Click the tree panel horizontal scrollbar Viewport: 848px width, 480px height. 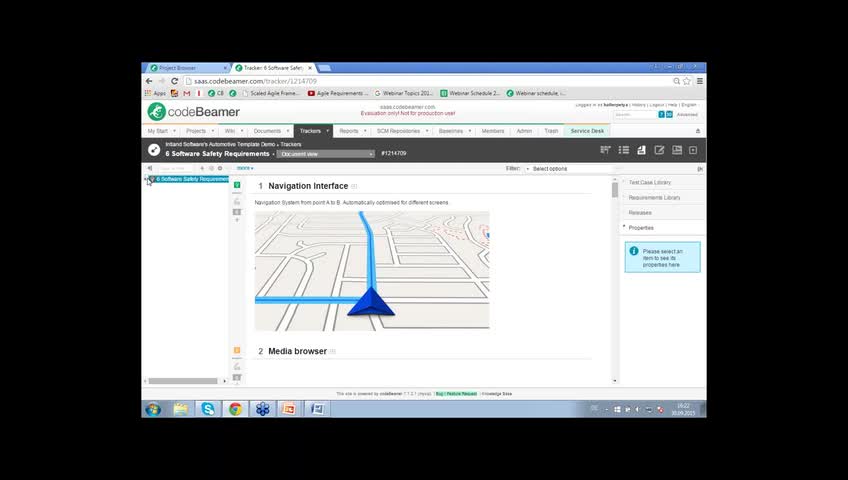point(183,381)
